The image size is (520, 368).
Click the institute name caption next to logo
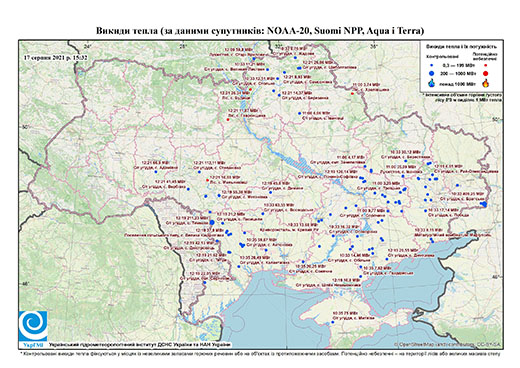pos(140,344)
